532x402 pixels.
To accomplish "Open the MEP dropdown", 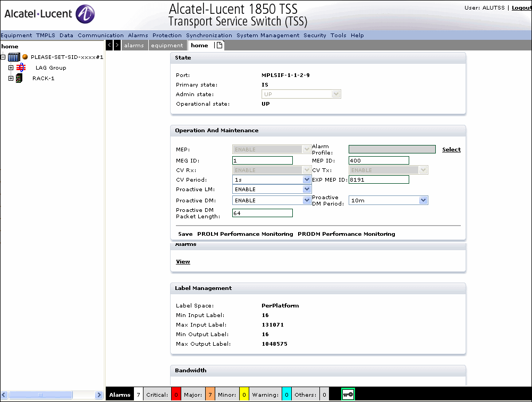I will [272, 149].
